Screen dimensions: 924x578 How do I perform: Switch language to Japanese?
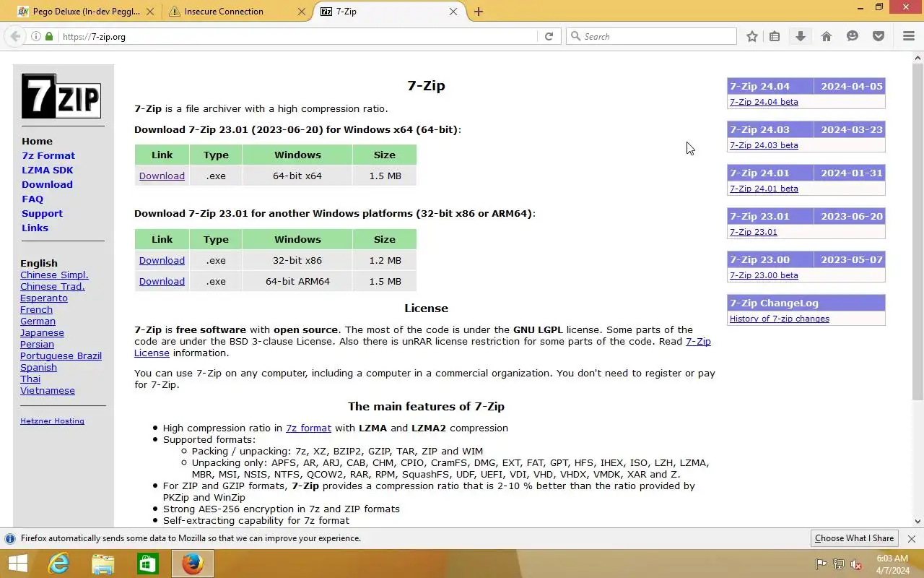pos(42,332)
